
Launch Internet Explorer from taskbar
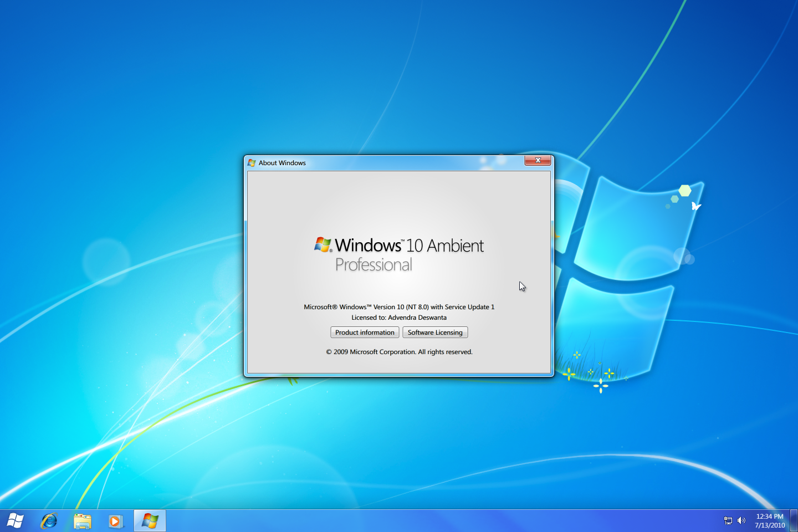point(49,521)
